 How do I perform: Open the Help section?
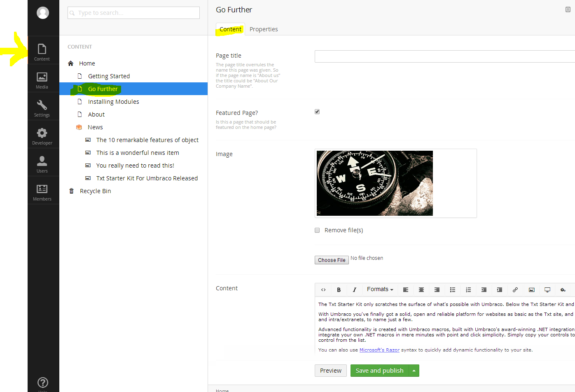(x=43, y=383)
